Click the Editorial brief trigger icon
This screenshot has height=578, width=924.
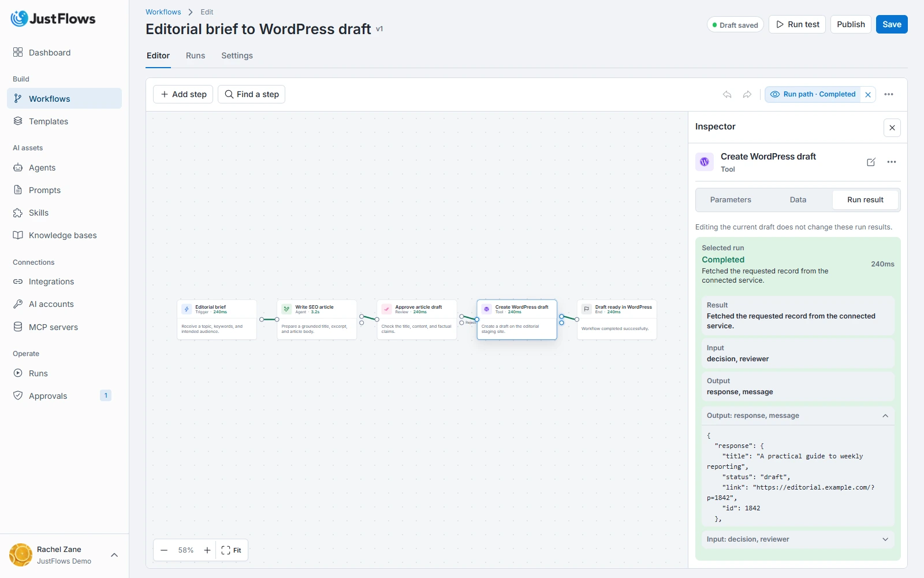click(x=187, y=309)
